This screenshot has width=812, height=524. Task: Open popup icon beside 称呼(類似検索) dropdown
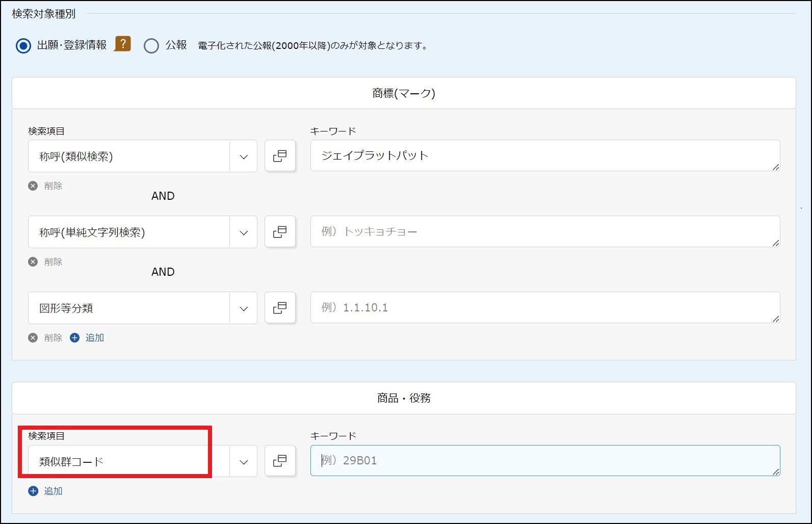coord(280,156)
